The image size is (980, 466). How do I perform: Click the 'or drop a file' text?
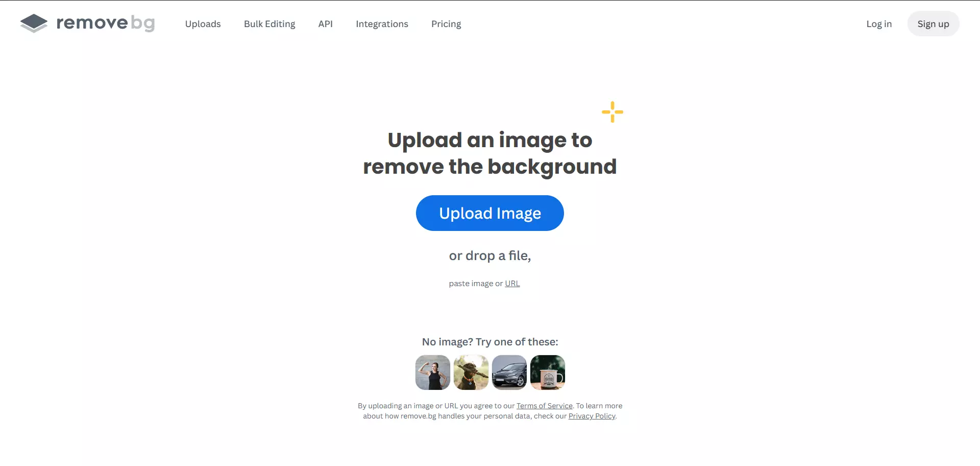click(x=489, y=255)
